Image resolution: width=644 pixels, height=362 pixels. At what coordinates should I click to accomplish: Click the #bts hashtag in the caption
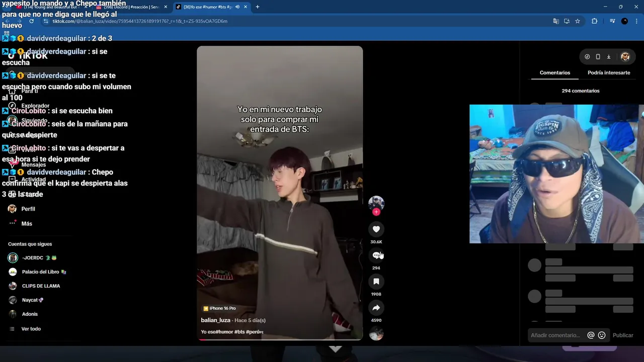coord(239,332)
